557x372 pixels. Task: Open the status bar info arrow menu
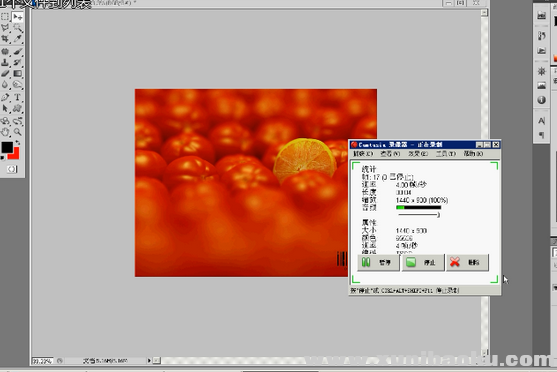point(149,361)
